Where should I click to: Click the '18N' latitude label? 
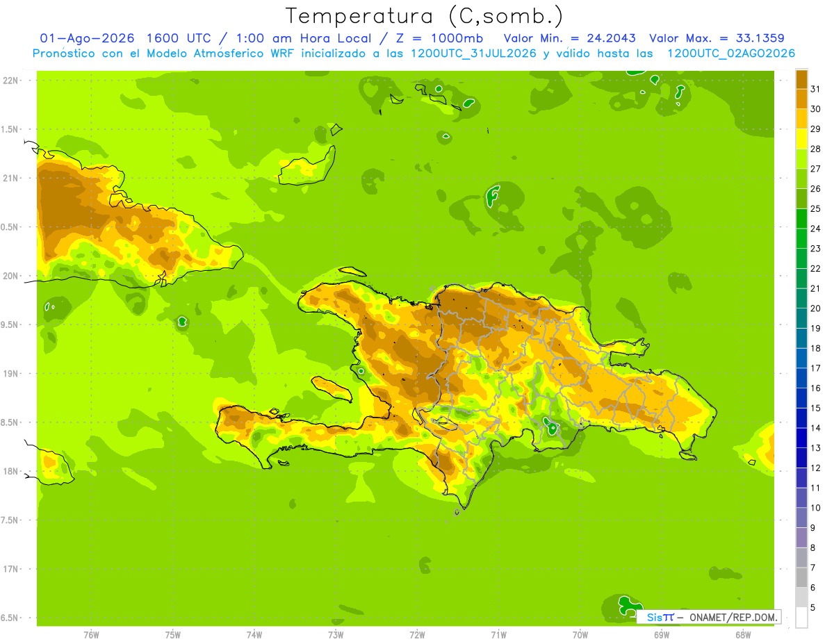[x=12, y=471]
